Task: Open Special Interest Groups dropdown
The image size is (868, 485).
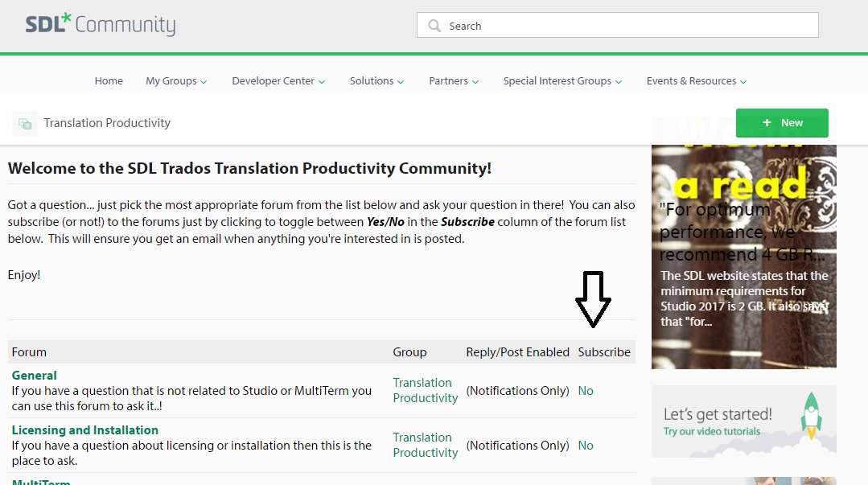Action: click(563, 81)
